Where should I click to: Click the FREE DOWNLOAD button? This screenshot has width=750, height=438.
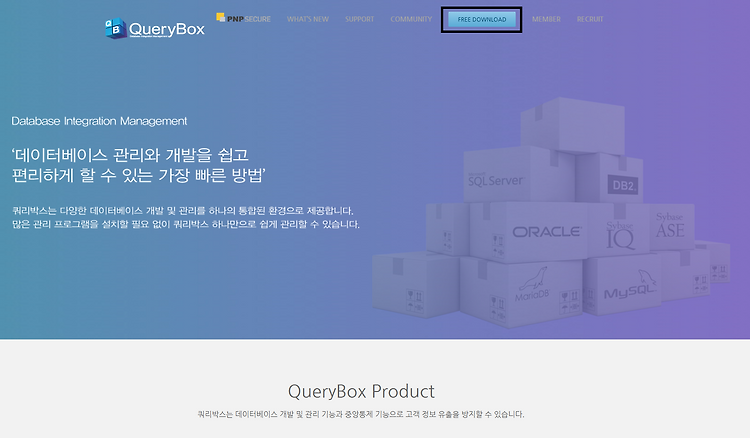(x=482, y=20)
